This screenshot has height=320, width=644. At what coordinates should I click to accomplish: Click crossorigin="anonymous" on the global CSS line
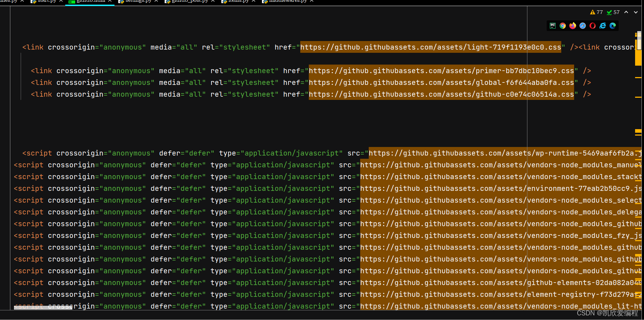point(106,82)
